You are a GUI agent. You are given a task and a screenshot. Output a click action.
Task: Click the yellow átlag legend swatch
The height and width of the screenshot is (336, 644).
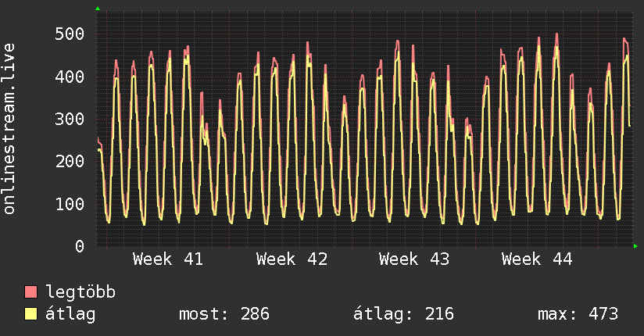30,313
